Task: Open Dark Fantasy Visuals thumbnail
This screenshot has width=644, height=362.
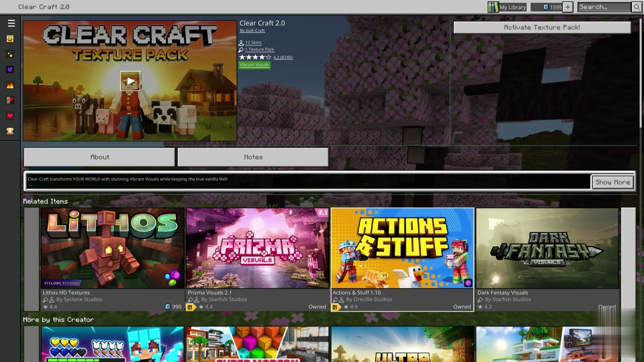Action: 547,248
